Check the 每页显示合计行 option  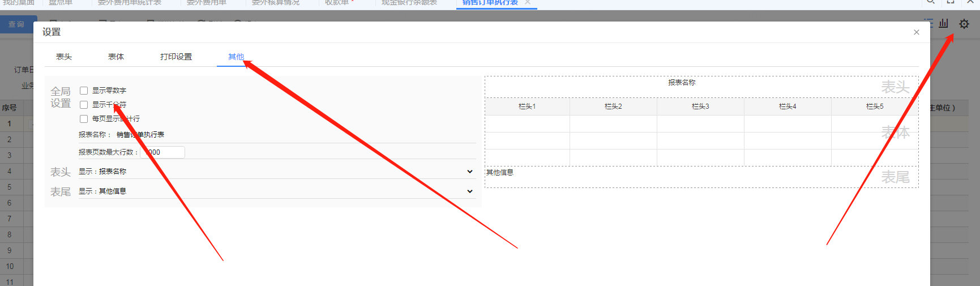(84, 119)
